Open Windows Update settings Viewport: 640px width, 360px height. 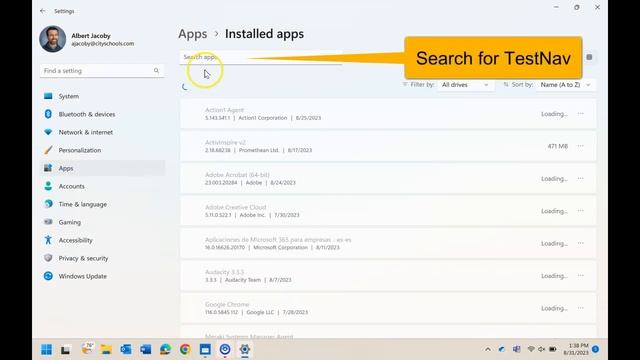click(x=102, y=276)
